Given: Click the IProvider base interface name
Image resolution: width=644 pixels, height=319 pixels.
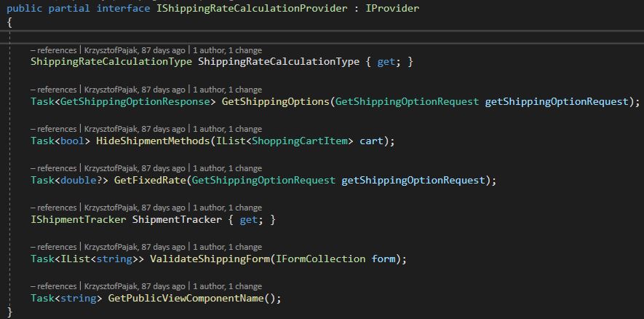Looking at the screenshot, I should pyautogui.click(x=392, y=8).
